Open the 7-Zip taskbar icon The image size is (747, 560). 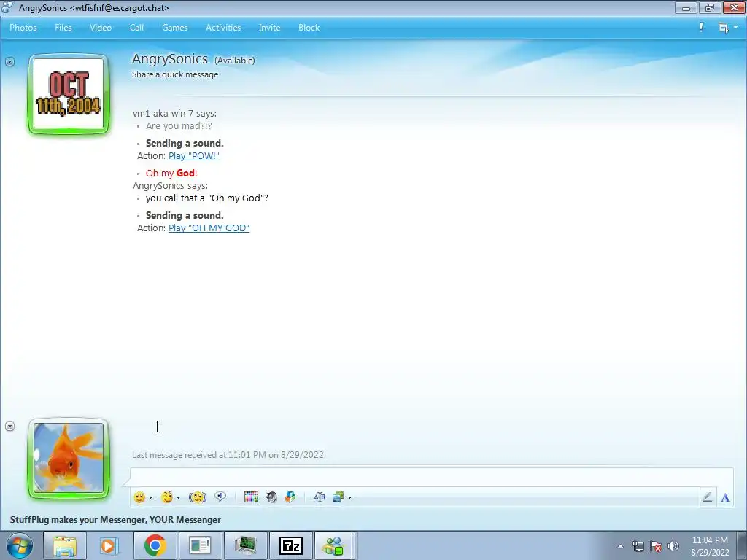pyautogui.click(x=290, y=545)
